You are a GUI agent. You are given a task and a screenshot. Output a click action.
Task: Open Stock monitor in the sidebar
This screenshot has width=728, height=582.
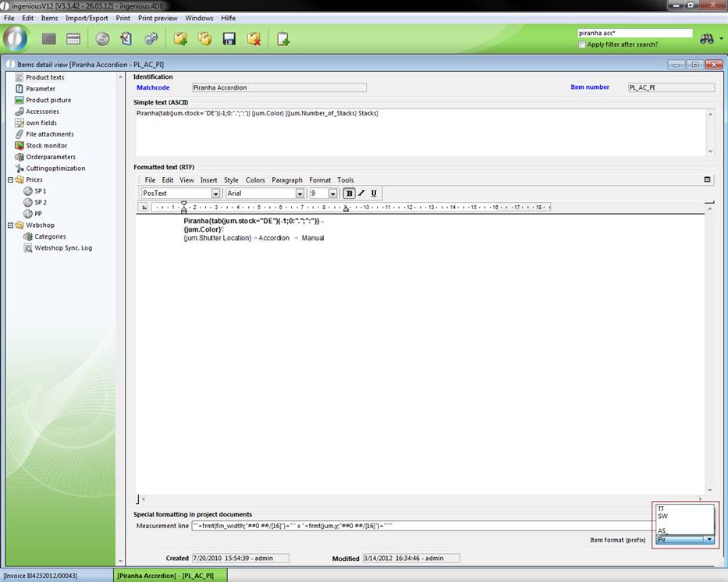46,145
